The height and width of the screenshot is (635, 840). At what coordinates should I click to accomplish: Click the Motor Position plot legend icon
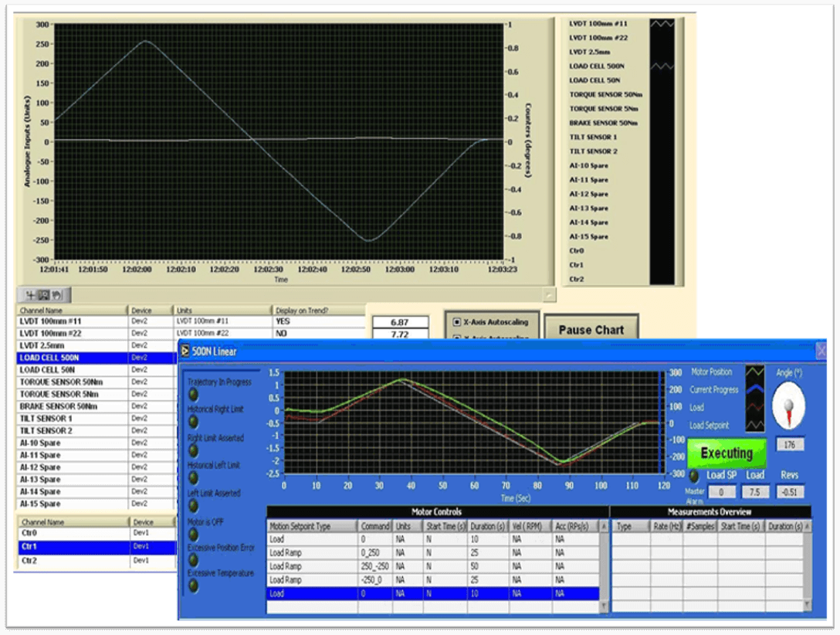[x=755, y=373]
